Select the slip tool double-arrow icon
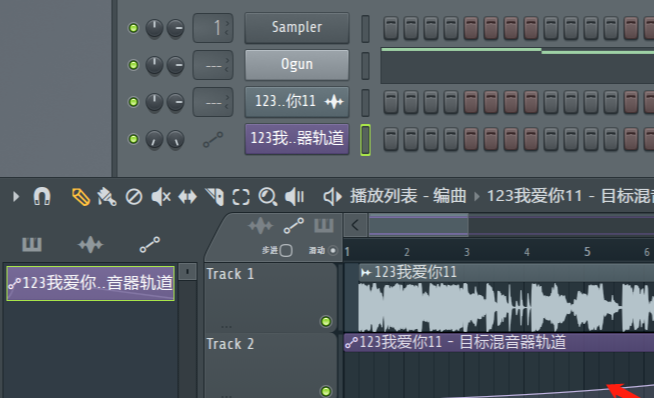This screenshot has width=654, height=398. [x=188, y=197]
